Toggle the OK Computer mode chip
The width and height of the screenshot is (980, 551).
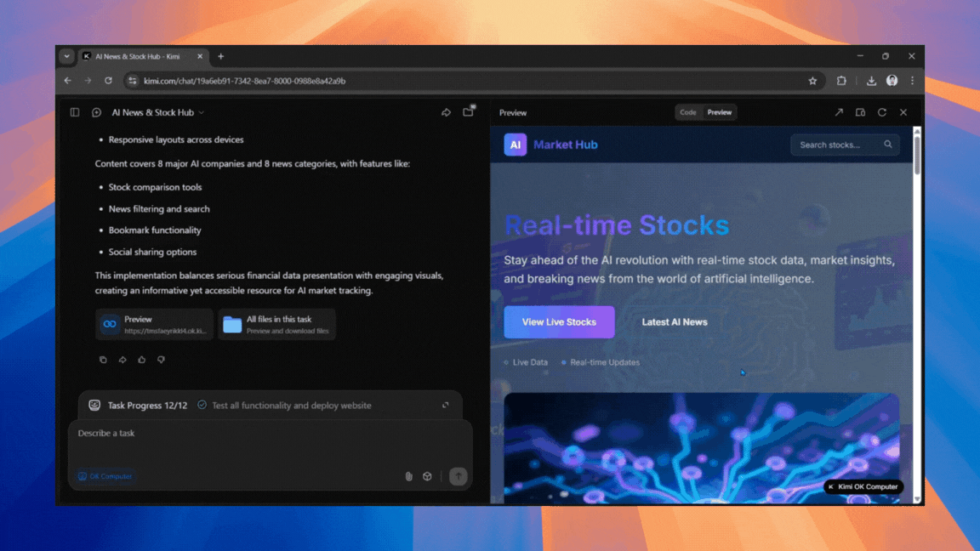coord(105,476)
